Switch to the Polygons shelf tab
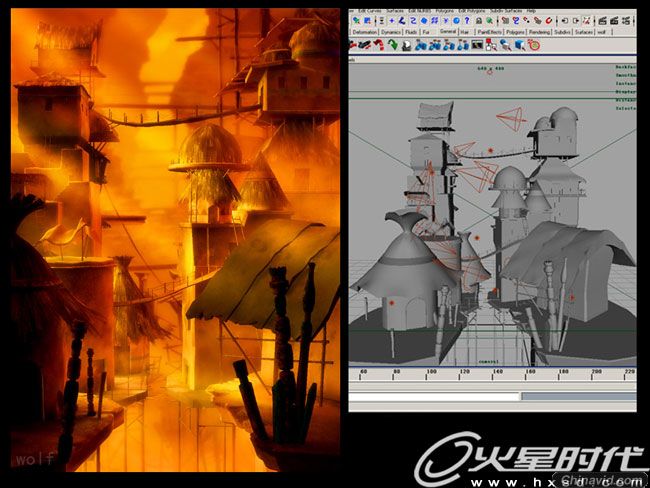Screen dimensions: 650x488 coord(515,32)
